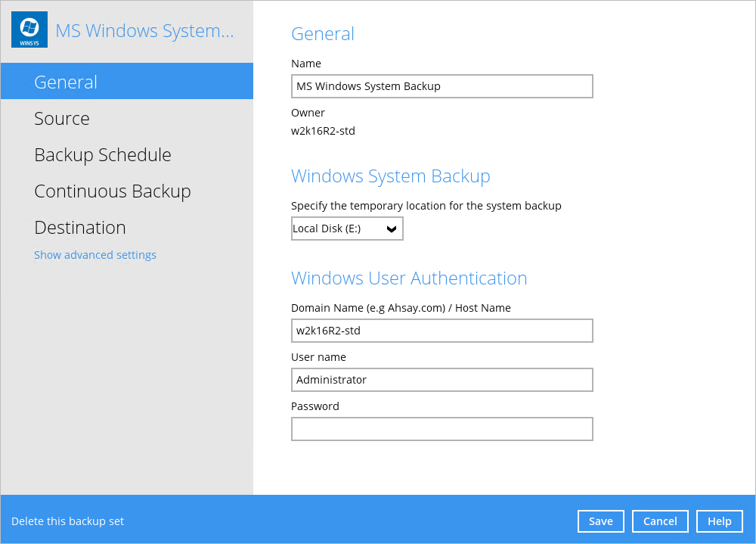Click Delete this backup set
The width and height of the screenshot is (756, 544).
coord(68,521)
